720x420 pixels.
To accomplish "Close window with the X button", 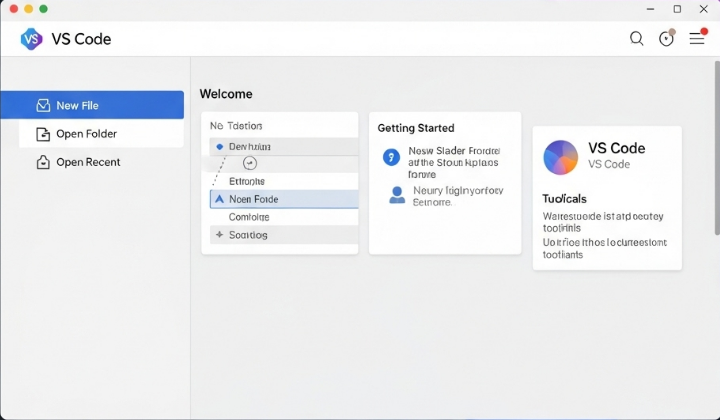I will pyautogui.click(x=703, y=9).
